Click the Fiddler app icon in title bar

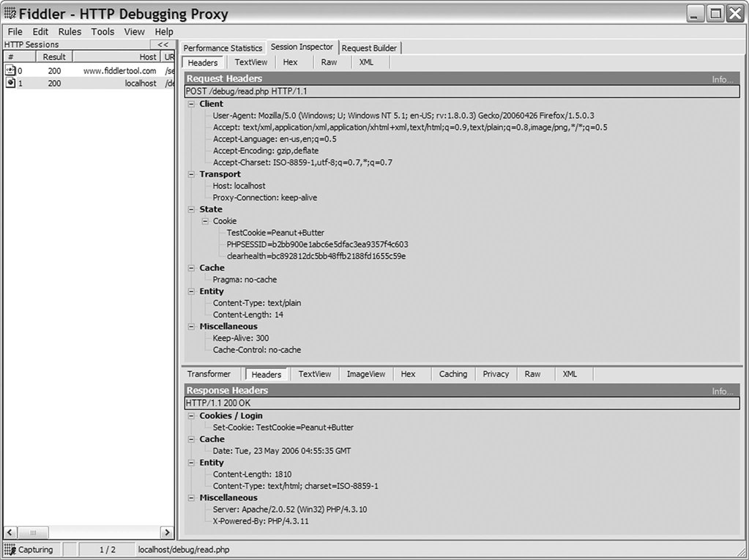pyautogui.click(x=10, y=14)
